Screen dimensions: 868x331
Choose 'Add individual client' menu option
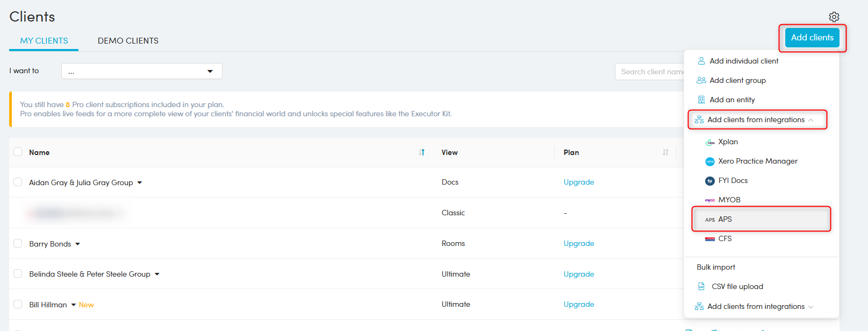743,61
